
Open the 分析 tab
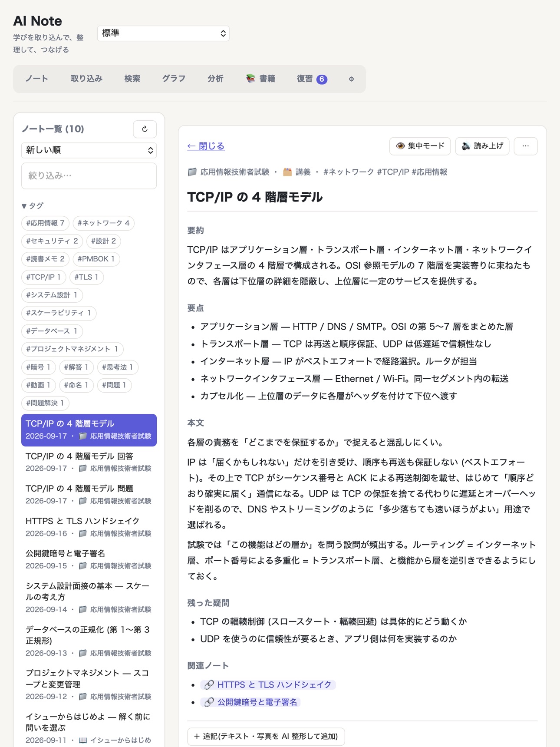(215, 79)
